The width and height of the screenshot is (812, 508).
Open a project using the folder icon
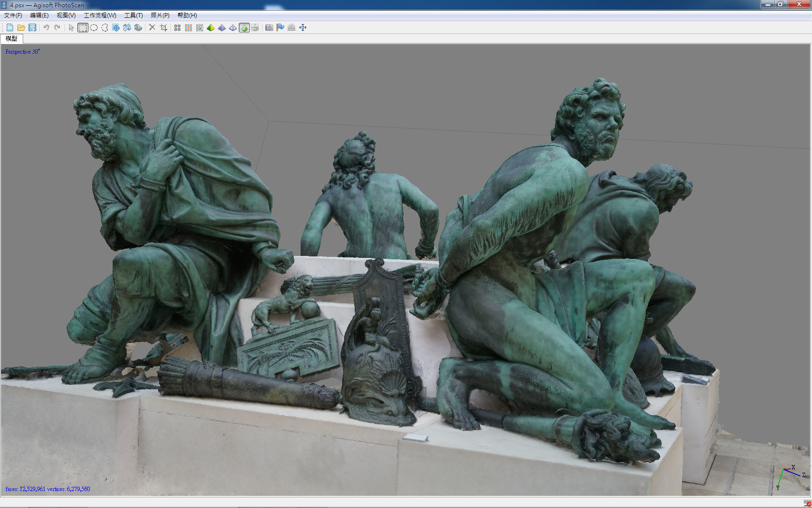pos(21,28)
